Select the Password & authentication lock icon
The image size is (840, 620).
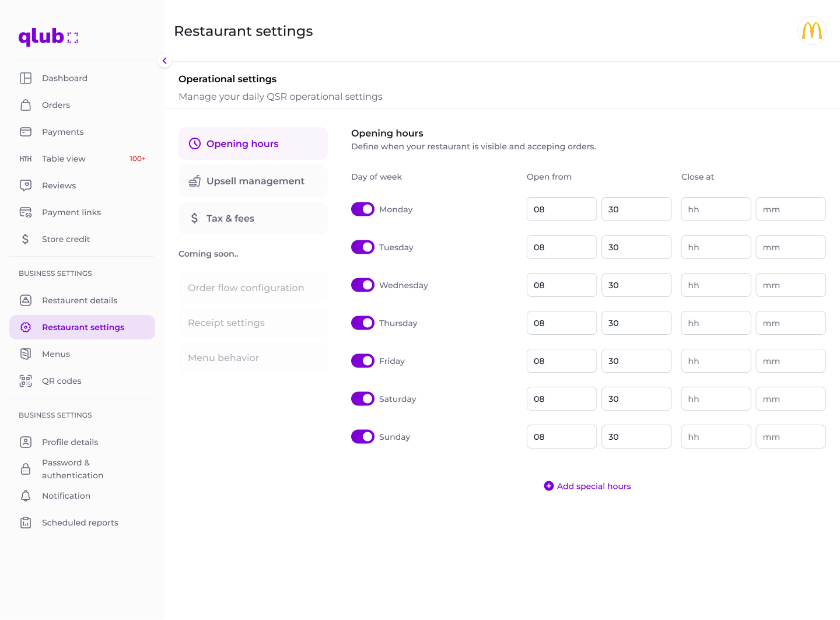coord(26,469)
